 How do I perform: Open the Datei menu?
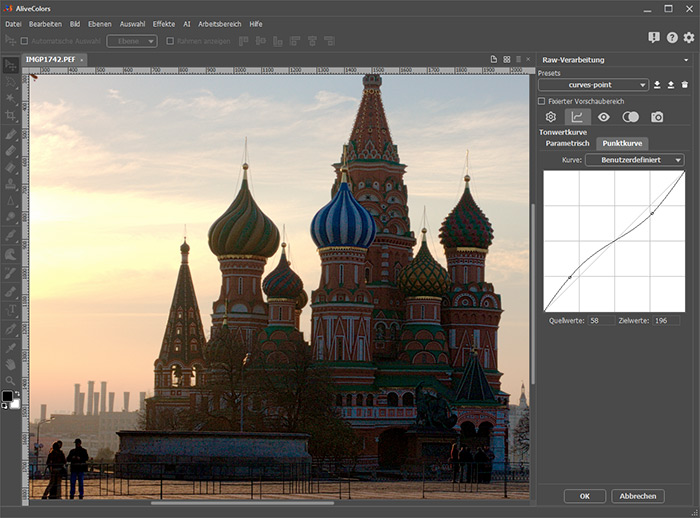[x=13, y=24]
